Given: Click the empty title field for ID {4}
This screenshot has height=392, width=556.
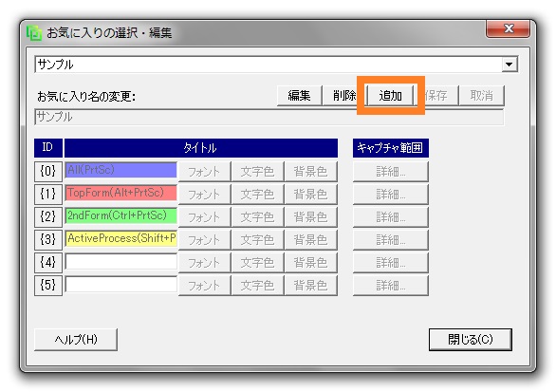Looking at the screenshot, I should (x=120, y=261).
